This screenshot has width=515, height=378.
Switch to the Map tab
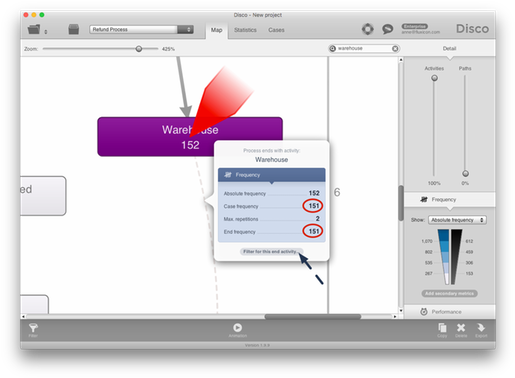[216, 30]
